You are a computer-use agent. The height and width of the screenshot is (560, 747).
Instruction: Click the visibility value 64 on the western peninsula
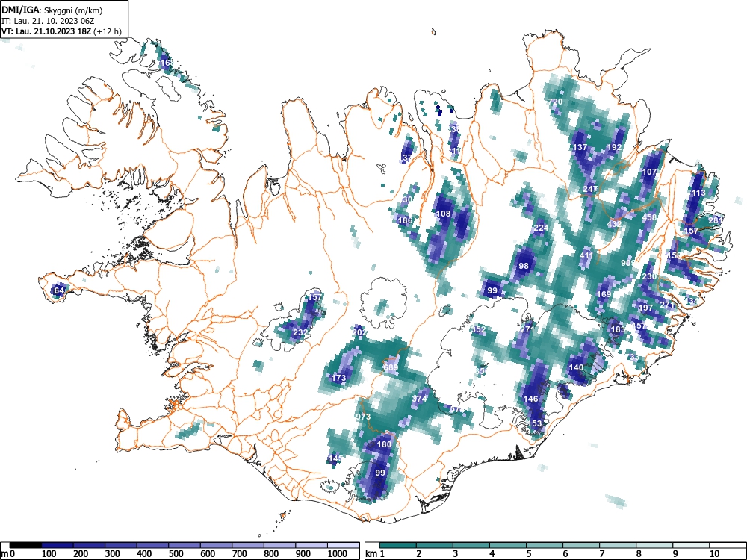58,290
